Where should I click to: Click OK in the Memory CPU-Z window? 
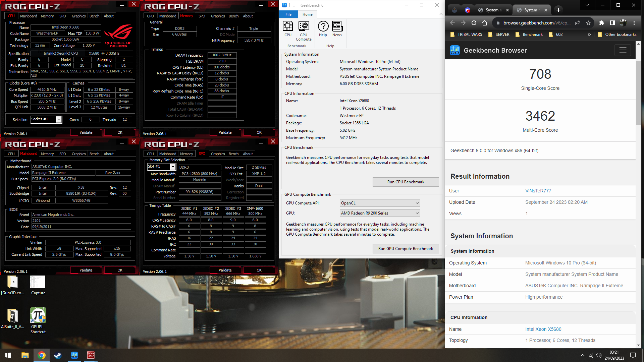pyautogui.click(x=259, y=132)
